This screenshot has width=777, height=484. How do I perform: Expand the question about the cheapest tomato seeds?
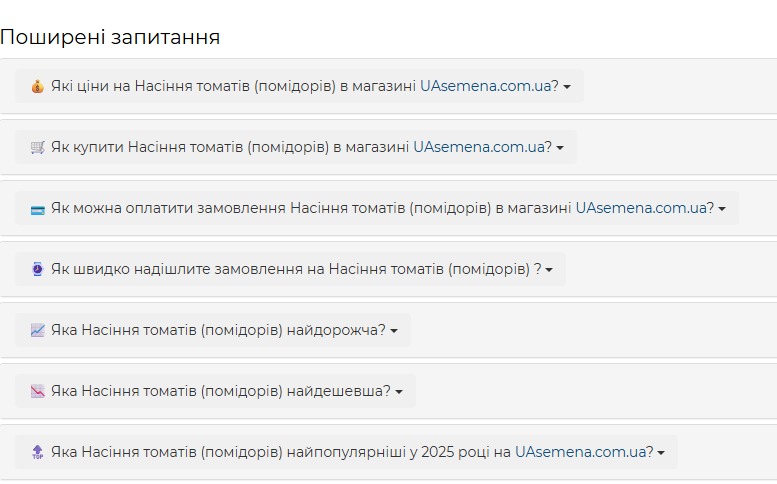(x=216, y=391)
